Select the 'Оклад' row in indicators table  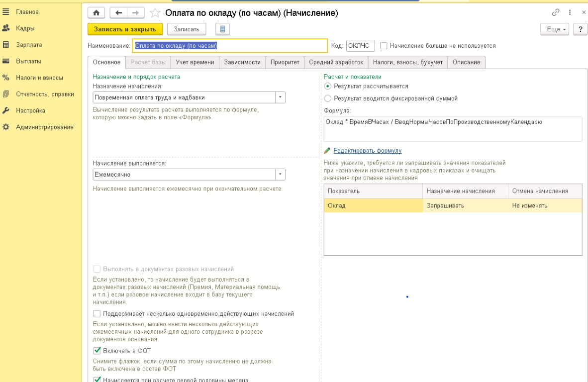point(373,205)
